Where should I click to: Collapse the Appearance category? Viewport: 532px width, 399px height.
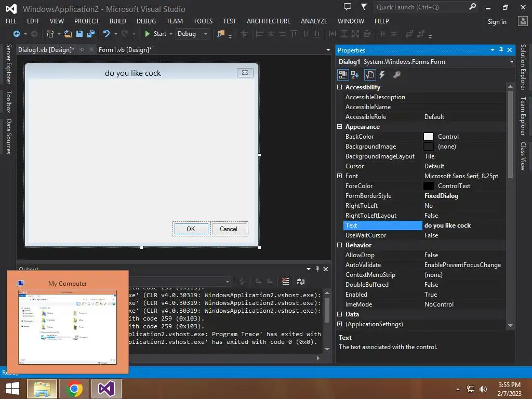pos(339,127)
